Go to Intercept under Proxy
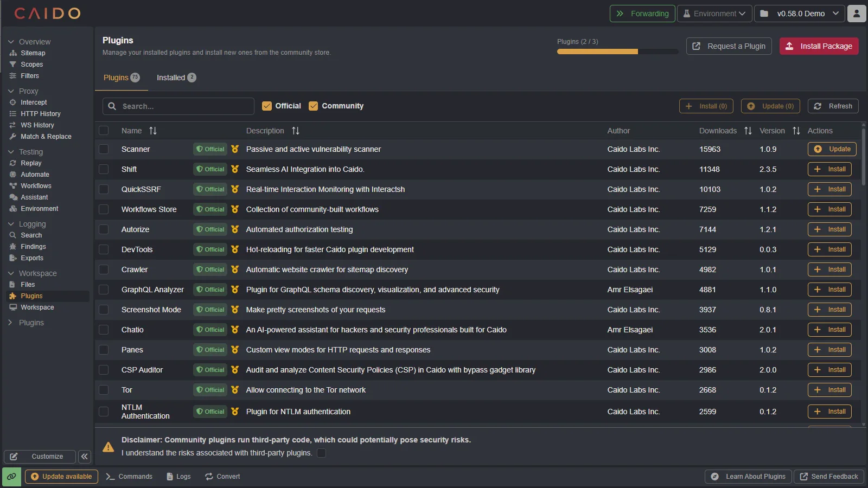The image size is (868, 488). 34,102
